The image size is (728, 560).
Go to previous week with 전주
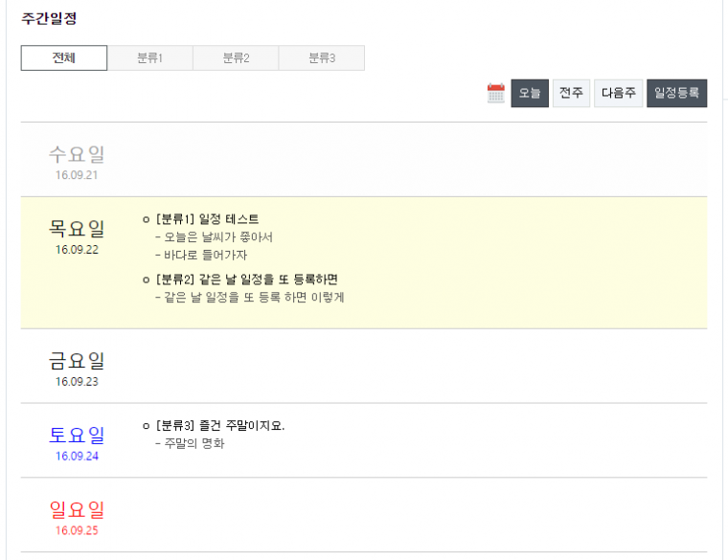tap(571, 93)
